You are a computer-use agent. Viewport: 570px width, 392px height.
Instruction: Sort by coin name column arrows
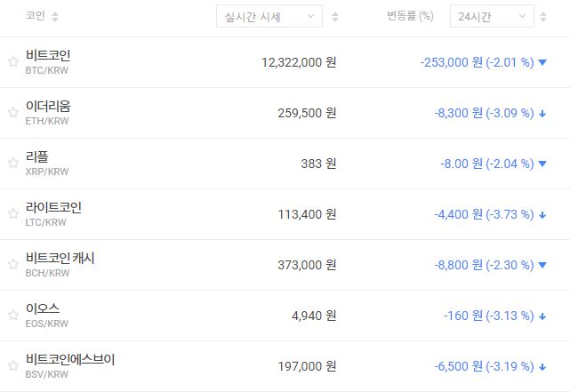coord(55,17)
